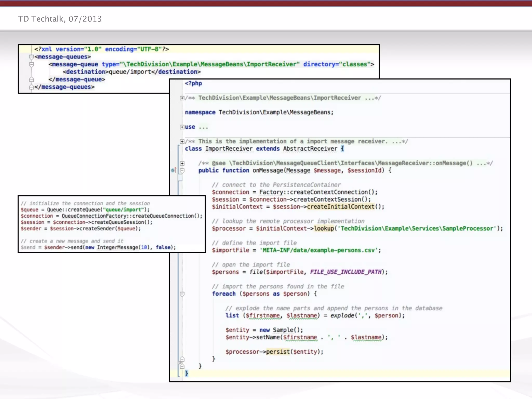
Task: Click '$connection->createContextSession()' line
Action: (291, 199)
